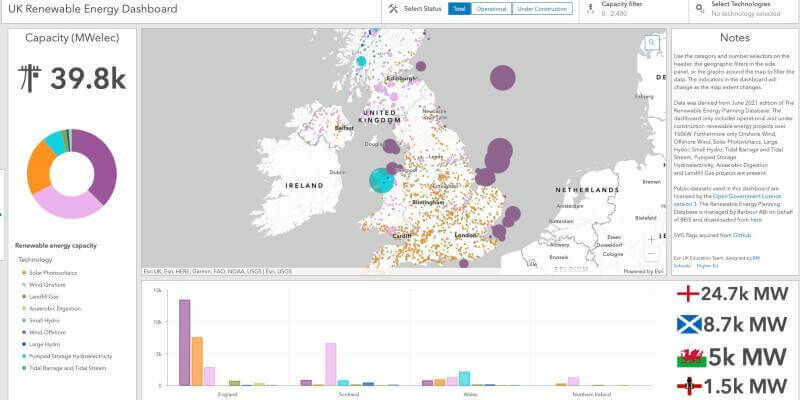Click Northern Ireland's pink onshore wind bar
Viewport: 800px width, 400px height.
[573, 381]
